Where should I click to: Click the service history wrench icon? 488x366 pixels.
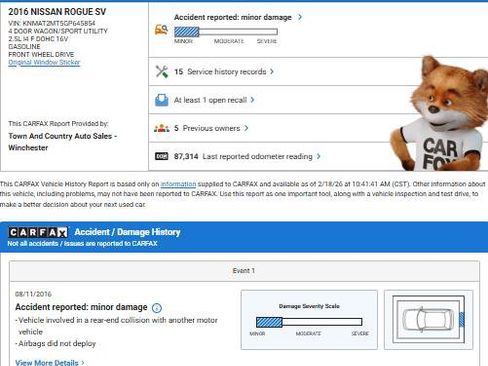(x=162, y=71)
